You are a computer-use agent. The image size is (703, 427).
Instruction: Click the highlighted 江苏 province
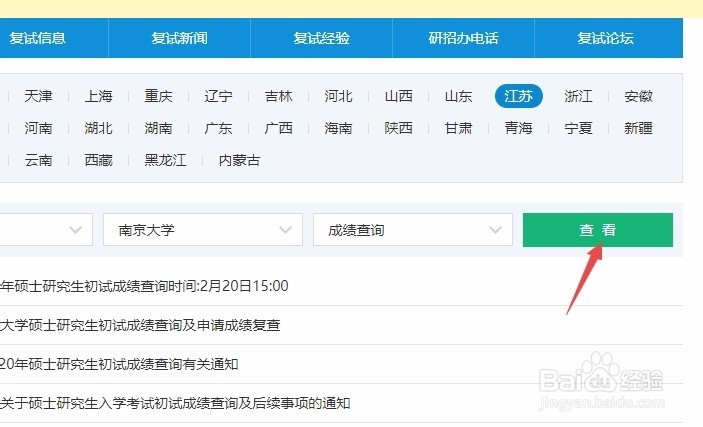click(519, 96)
